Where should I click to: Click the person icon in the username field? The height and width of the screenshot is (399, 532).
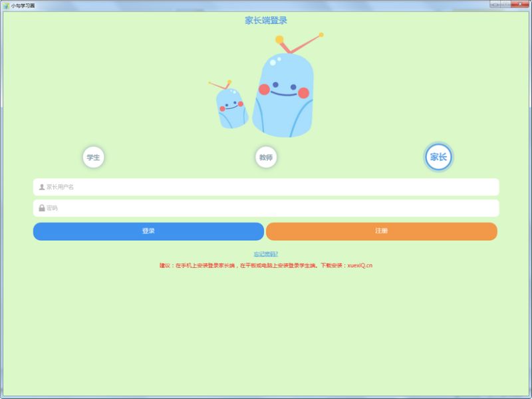point(41,187)
